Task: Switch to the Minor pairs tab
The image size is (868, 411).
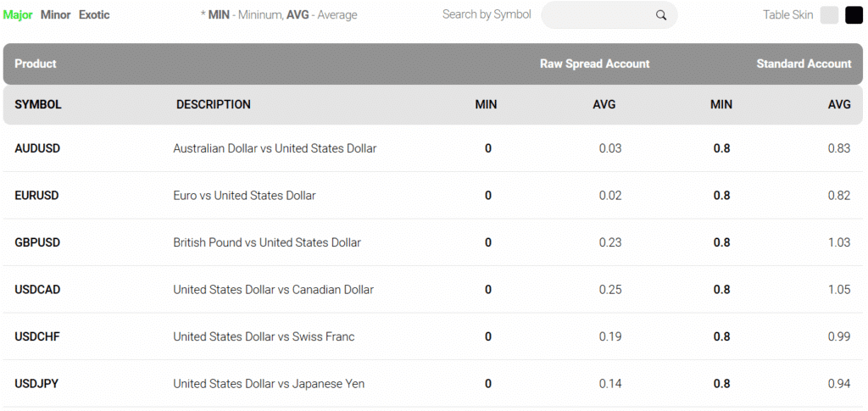Action: point(55,15)
